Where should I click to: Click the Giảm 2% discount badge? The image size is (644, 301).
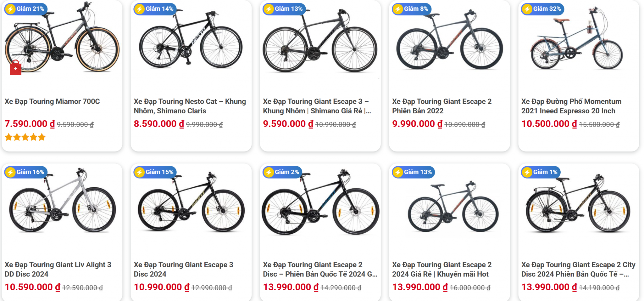(x=282, y=172)
